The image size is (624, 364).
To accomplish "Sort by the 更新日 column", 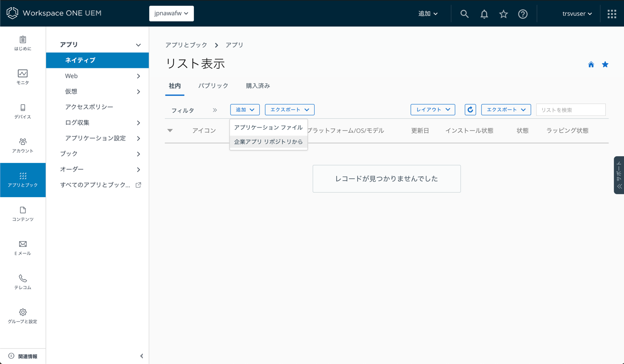I will tap(420, 130).
